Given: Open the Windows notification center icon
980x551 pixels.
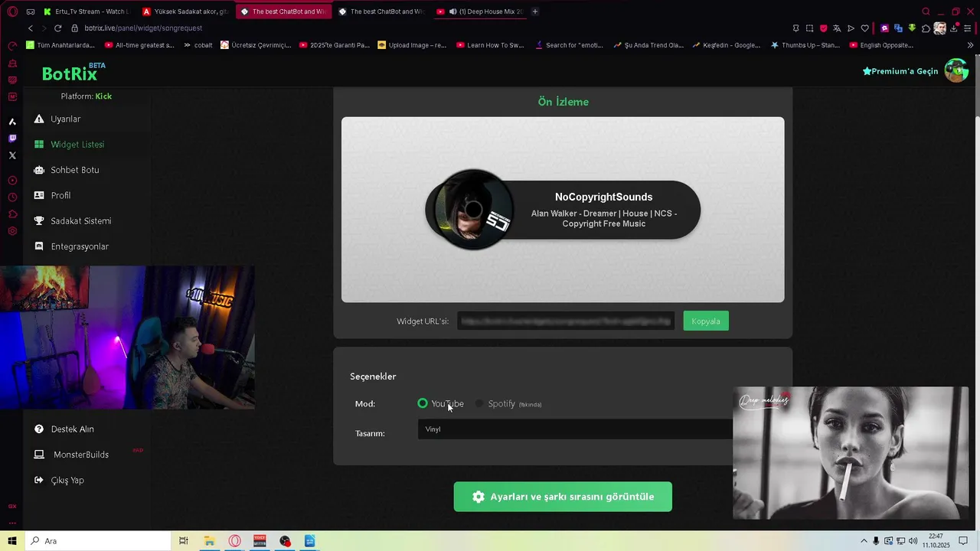Looking at the screenshot, I should click(963, 541).
